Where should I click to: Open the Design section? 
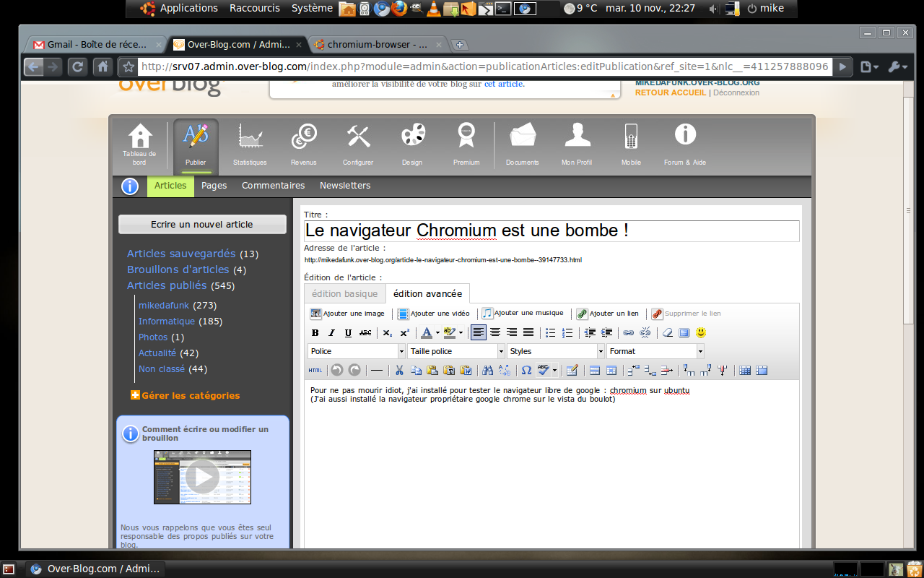[x=412, y=144]
